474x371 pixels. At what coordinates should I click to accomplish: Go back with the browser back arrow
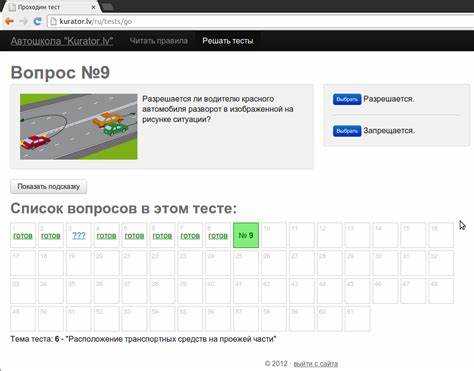pos(9,22)
